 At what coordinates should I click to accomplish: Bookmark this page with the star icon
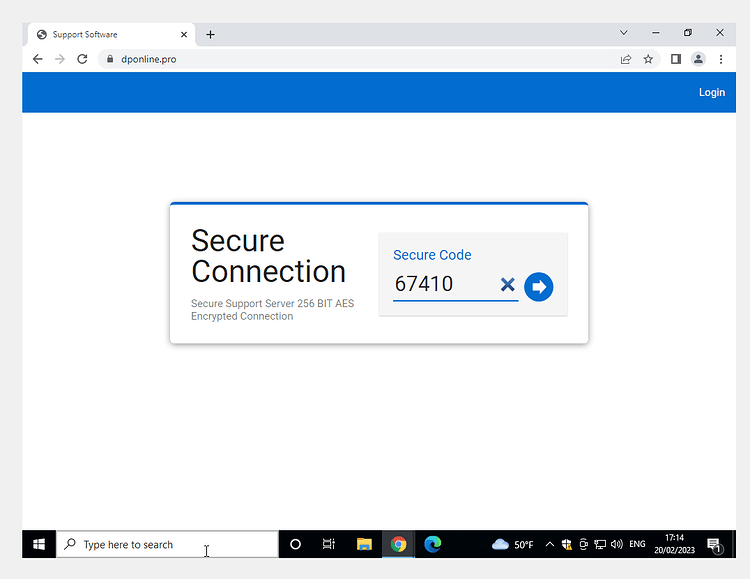click(x=648, y=59)
